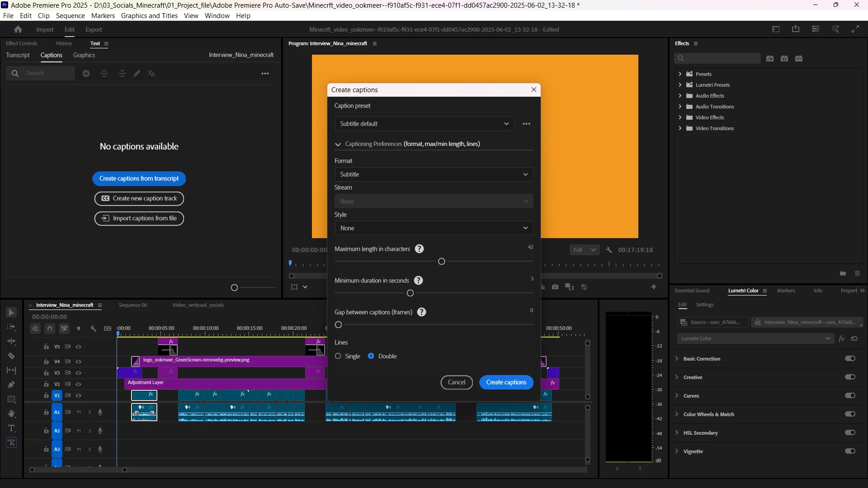Click Maximum length help question mark
This screenshot has height=488, width=868.
419,249
